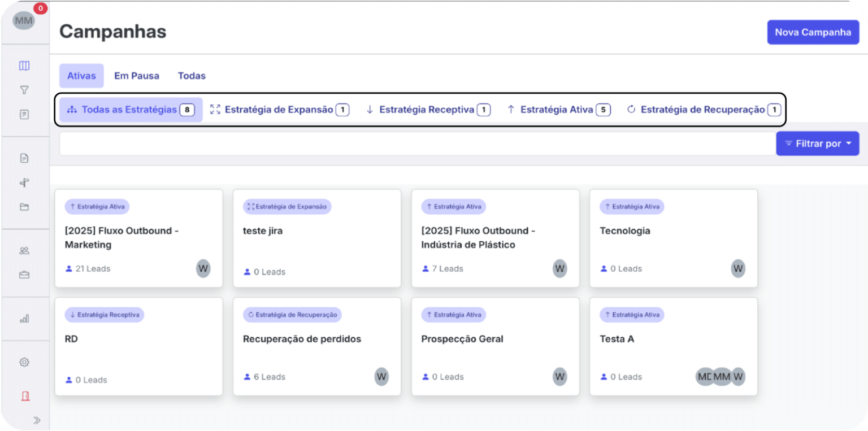Image resolution: width=868 pixels, height=431 pixels.
Task: Open the bar chart reports icon
Action: click(x=24, y=319)
